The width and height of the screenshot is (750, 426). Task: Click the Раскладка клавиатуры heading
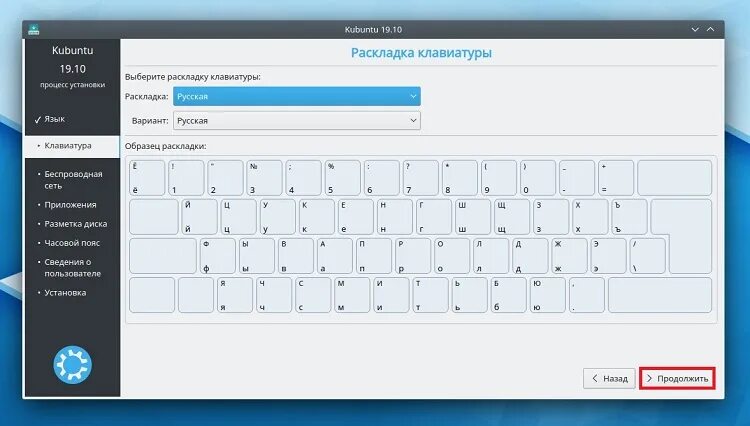tap(421, 53)
